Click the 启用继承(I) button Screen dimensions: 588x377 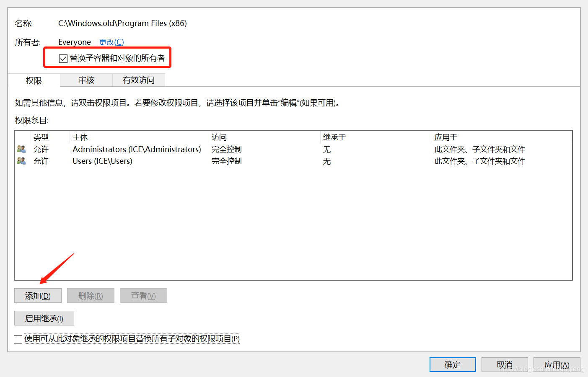click(x=44, y=318)
